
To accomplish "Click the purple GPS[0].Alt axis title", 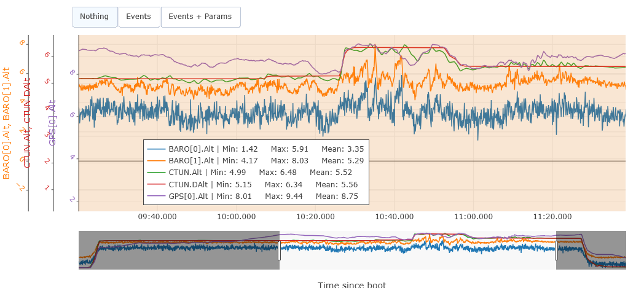I will click(53, 123).
